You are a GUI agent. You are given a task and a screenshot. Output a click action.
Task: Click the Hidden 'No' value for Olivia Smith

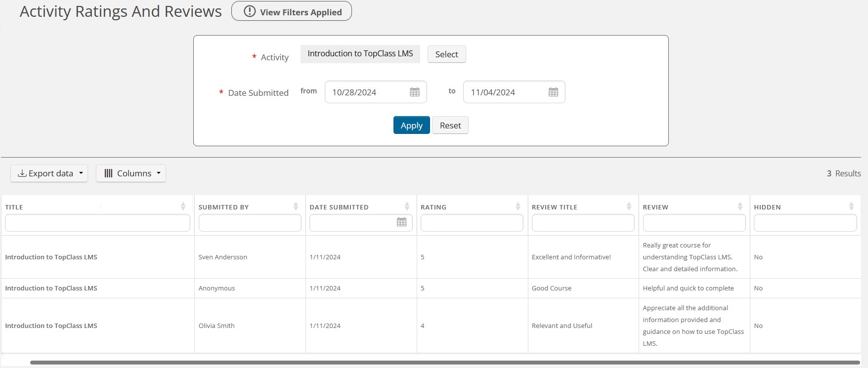point(758,326)
